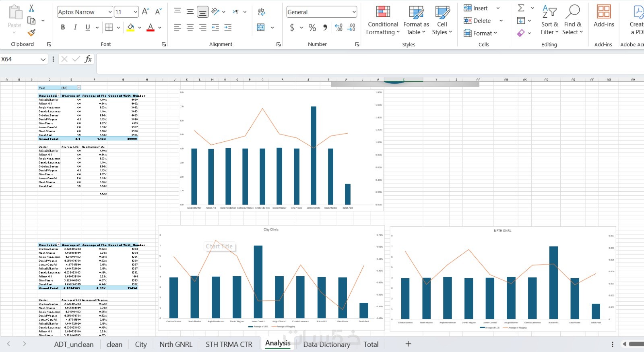Click the Cut scissors icon
Viewport: 644px width, 352px height.
(x=31, y=8)
